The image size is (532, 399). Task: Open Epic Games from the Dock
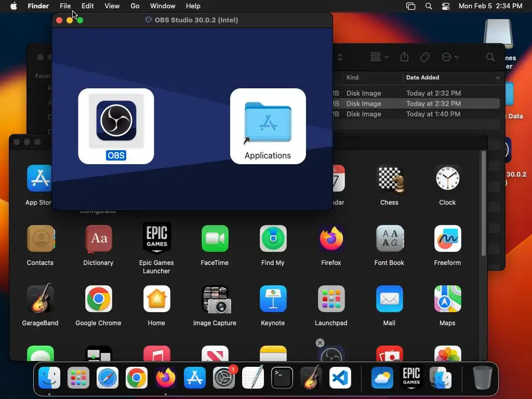coord(411,378)
